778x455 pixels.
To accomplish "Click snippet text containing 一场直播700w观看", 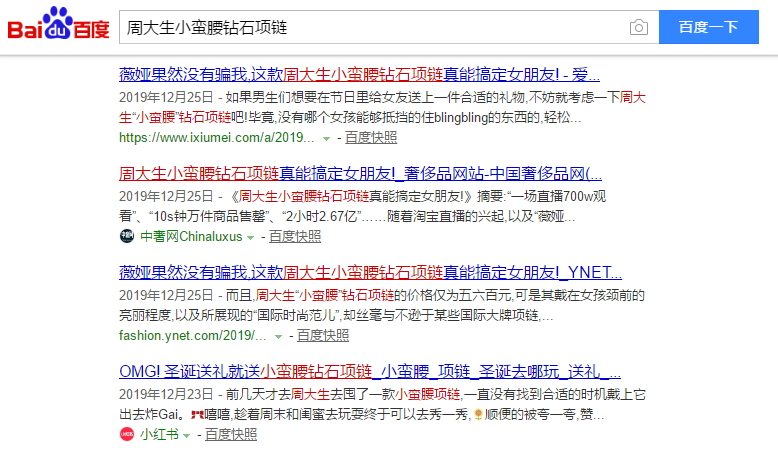I will (362, 206).
